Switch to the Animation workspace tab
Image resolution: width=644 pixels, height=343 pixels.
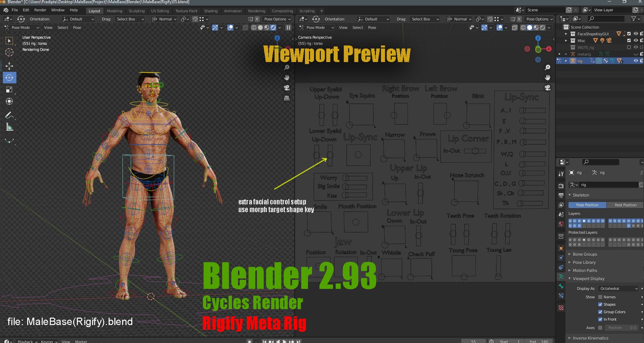233,11
